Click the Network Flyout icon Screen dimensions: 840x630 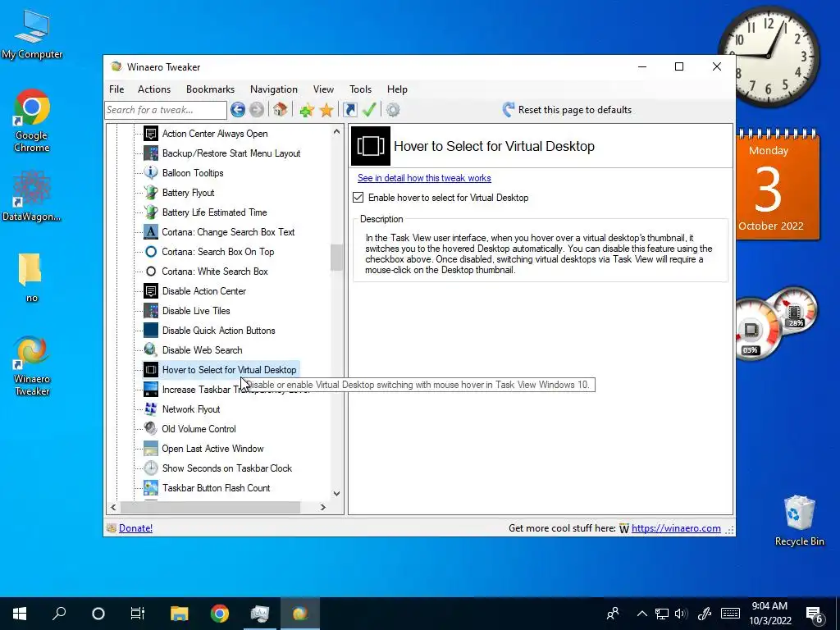click(151, 409)
